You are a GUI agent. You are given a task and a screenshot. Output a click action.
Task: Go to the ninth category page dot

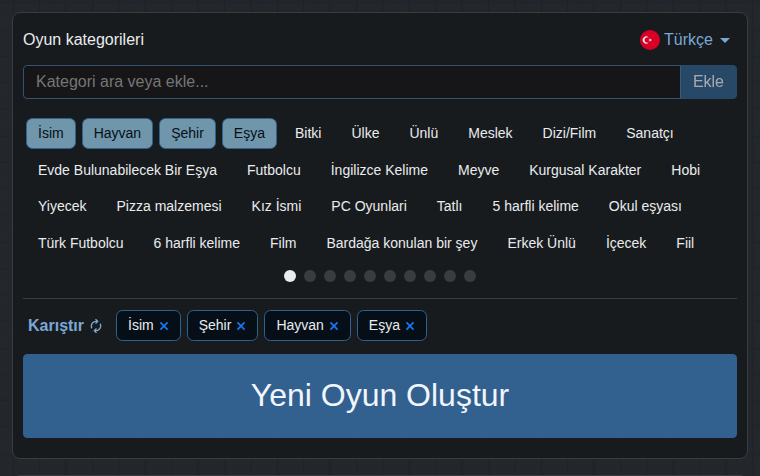click(450, 276)
